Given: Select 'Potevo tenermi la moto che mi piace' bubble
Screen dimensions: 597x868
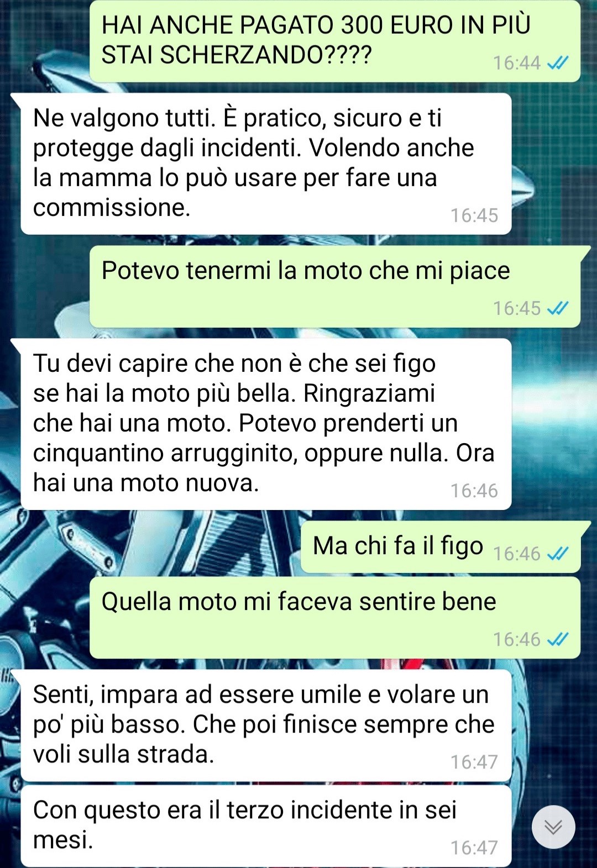Looking at the screenshot, I should click(335, 287).
